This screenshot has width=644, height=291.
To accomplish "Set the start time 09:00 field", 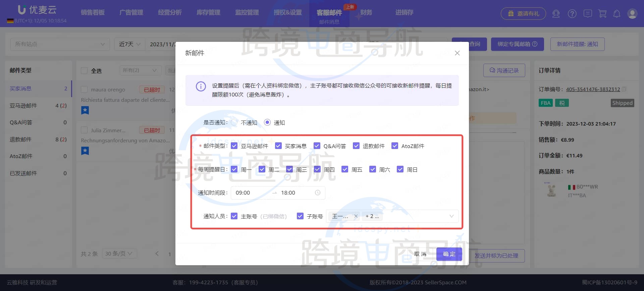I will (252, 193).
